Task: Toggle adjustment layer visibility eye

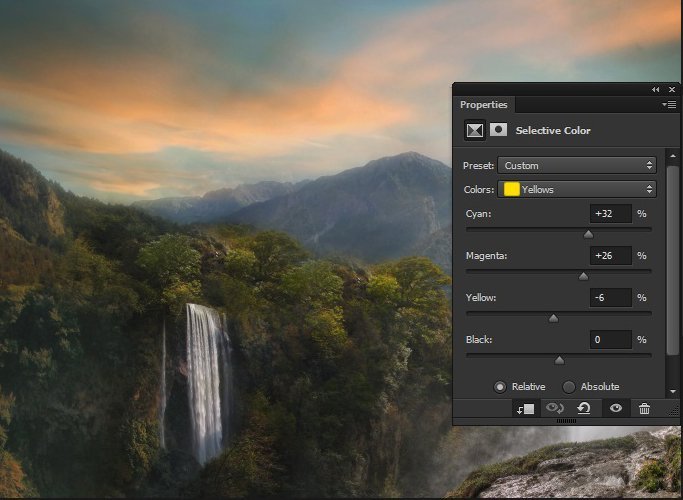Action: coord(616,408)
